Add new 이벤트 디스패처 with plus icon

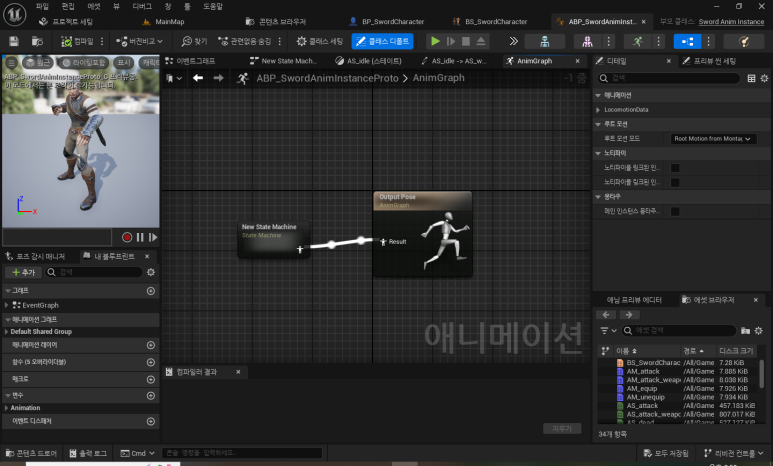coord(151,421)
